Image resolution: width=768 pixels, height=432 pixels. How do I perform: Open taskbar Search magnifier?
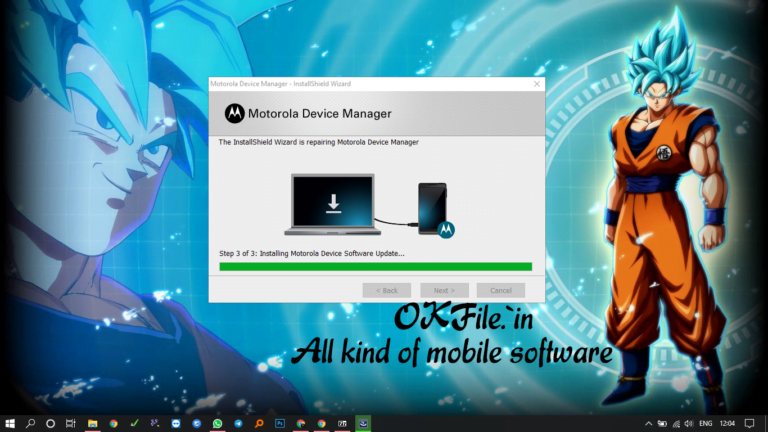coord(30,423)
